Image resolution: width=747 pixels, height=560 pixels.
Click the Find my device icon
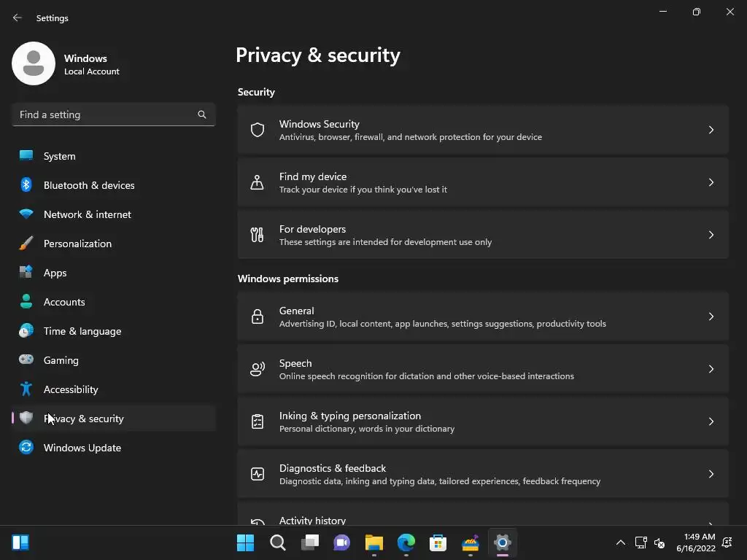(257, 182)
